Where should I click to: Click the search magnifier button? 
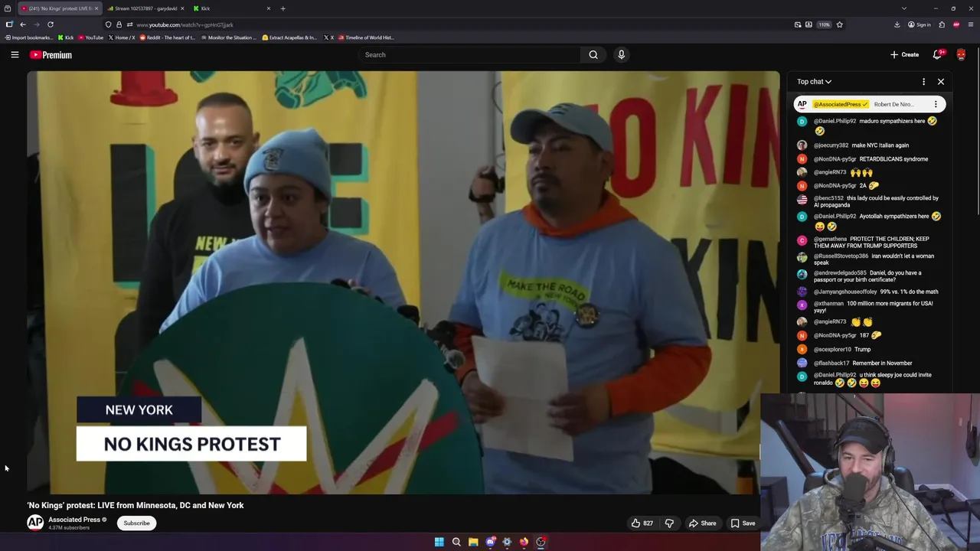click(593, 54)
